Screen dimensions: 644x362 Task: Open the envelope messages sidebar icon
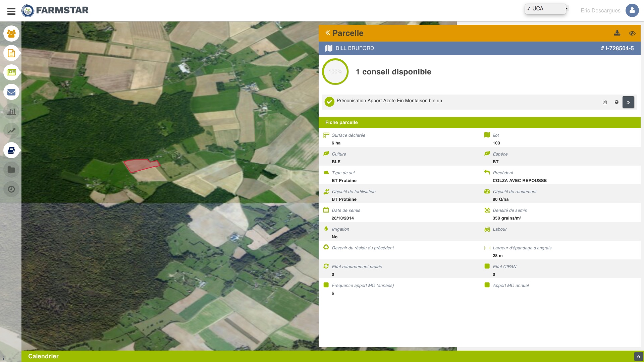click(11, 92)
